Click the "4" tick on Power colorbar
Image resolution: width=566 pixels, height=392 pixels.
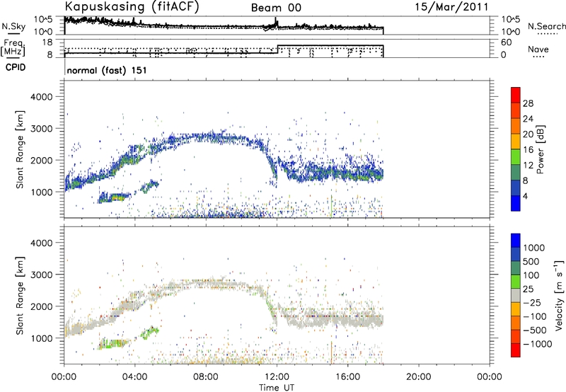(x=525, y=196)
